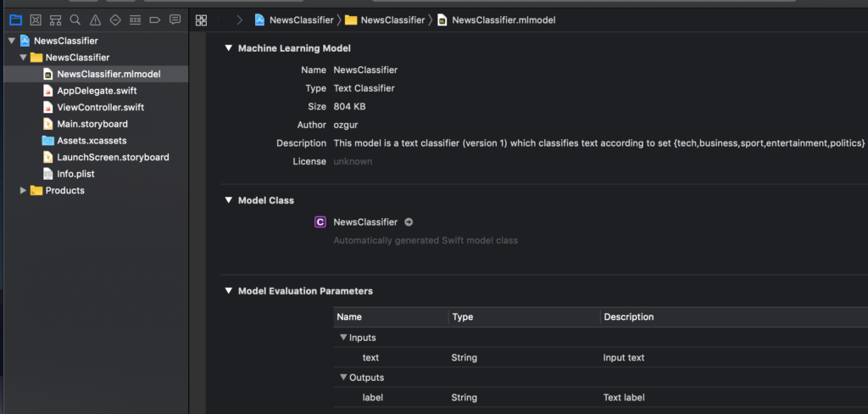
Task: Collapse the Inputs row triangle
Action: click(344, 337)
